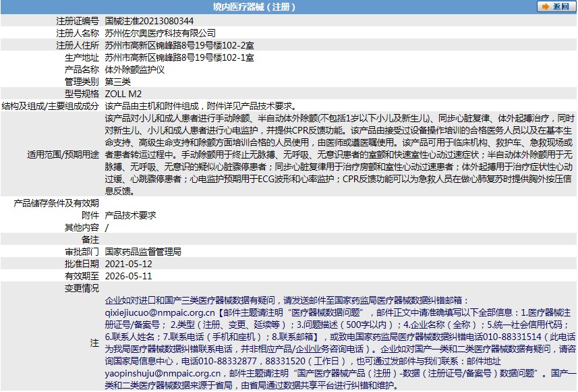Select the expiry date 2026-05-11

(128, 276)
